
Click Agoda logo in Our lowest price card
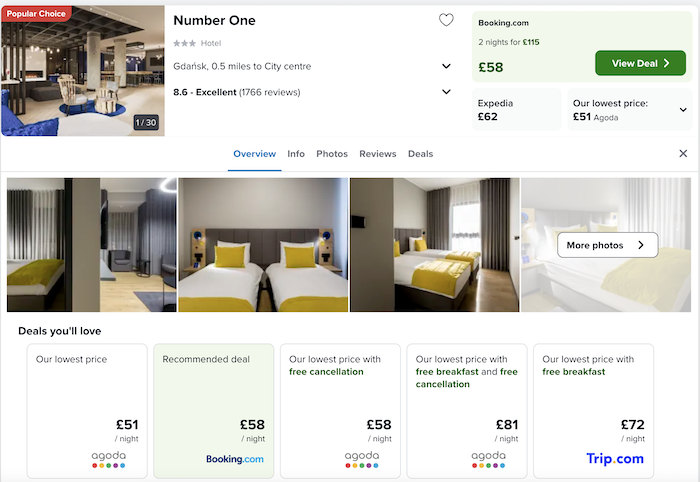coord(108,458)
